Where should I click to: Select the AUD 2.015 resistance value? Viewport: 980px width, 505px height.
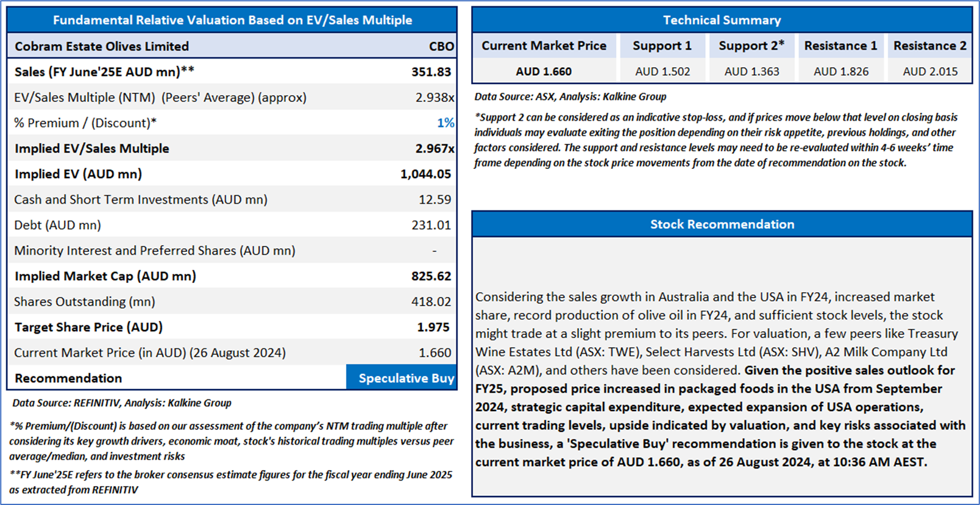coord(929,71)
